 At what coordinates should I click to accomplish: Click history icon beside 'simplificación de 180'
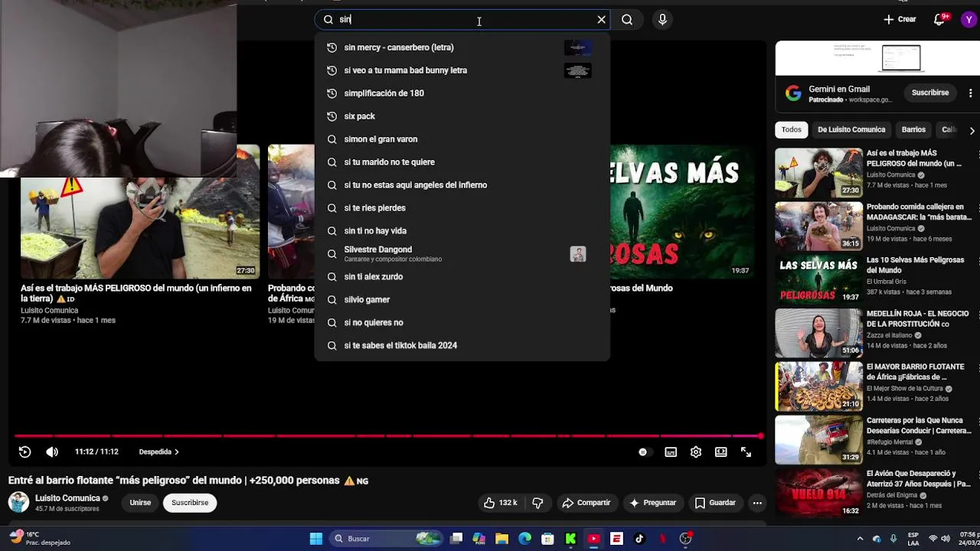[332, 93]
